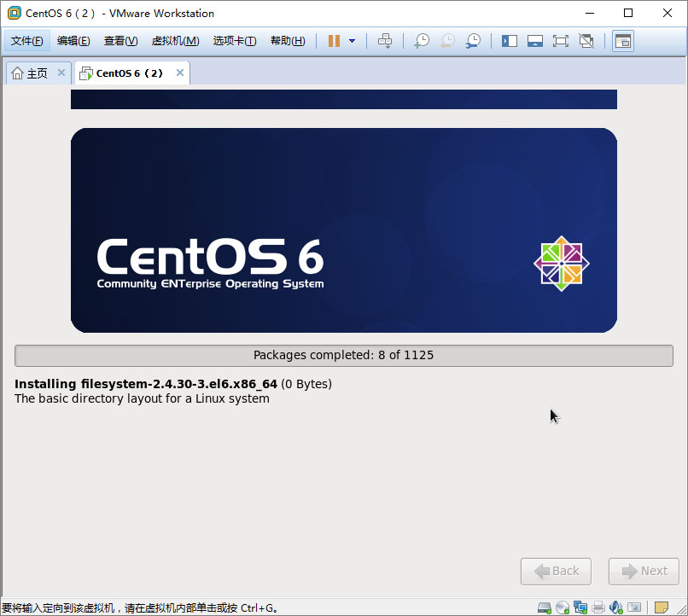Open the 文件(F) menu
688x616 pixels.
[26, 41]
